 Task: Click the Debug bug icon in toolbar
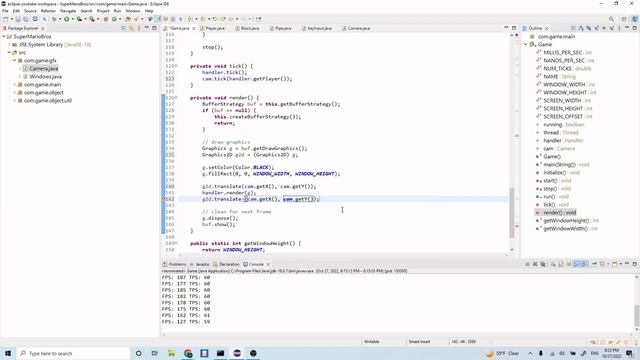[x=54, y=19]
